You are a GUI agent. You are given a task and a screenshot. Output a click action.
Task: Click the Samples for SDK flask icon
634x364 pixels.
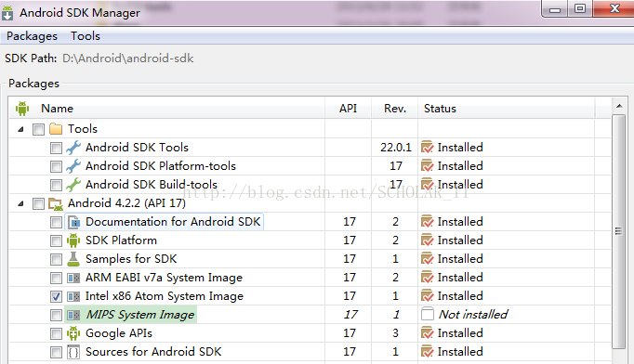[x=73, y=259]
